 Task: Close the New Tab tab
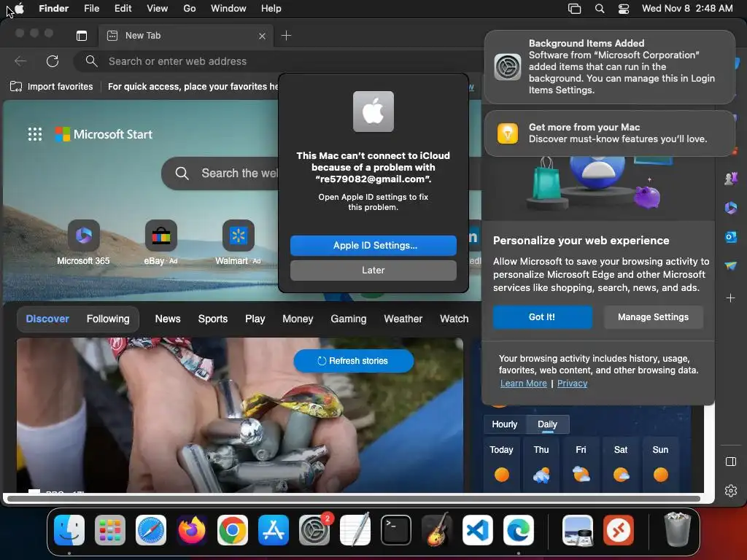262,36
